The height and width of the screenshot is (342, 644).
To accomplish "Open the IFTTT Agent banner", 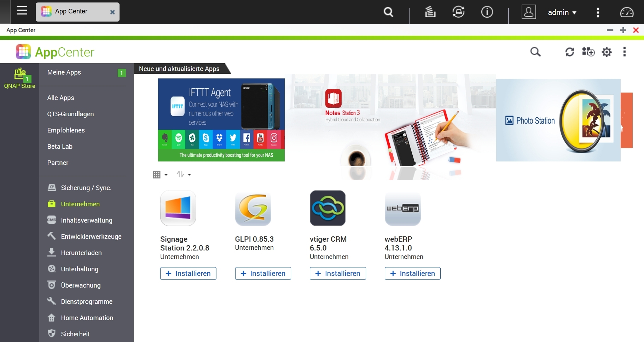I will [221, 120].
